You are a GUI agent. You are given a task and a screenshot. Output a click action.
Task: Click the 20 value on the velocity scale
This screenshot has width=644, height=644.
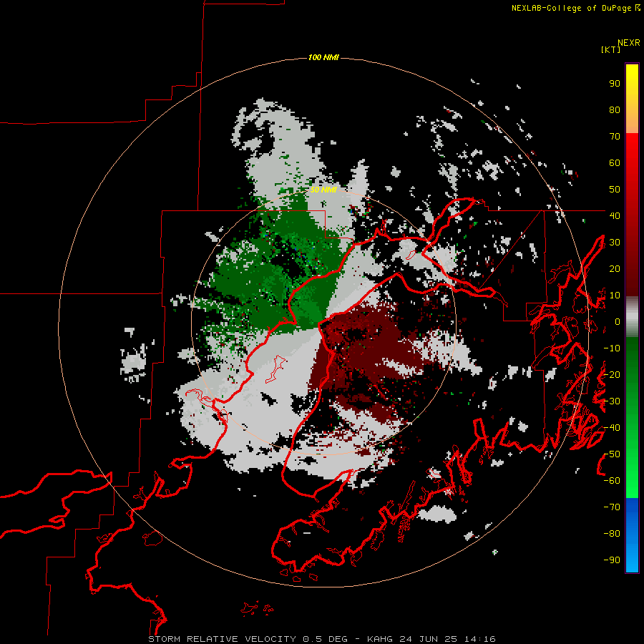(615, 268)
